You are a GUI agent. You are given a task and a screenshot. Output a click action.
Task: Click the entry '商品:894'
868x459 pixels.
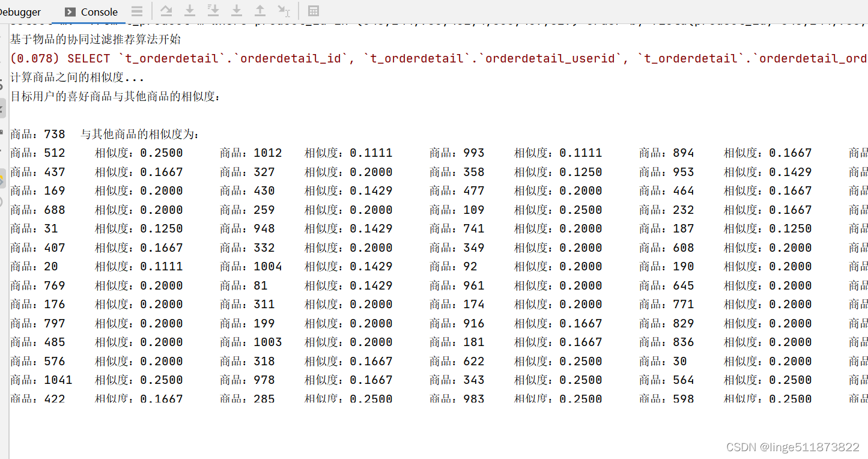pos(667,153)
